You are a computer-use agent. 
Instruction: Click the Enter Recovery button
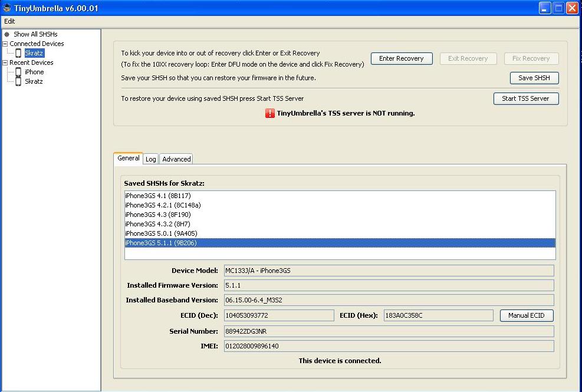point(402,58)
